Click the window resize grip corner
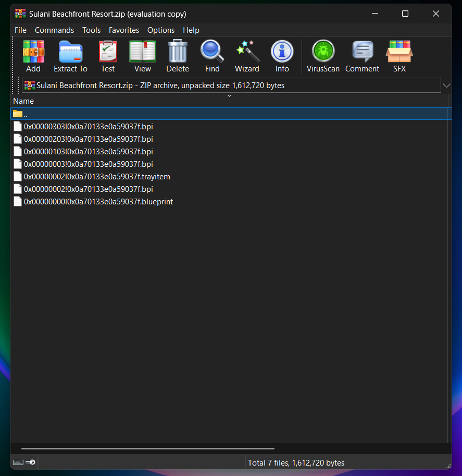The height and width of the screenshot is (476, 462). (448, 466)
